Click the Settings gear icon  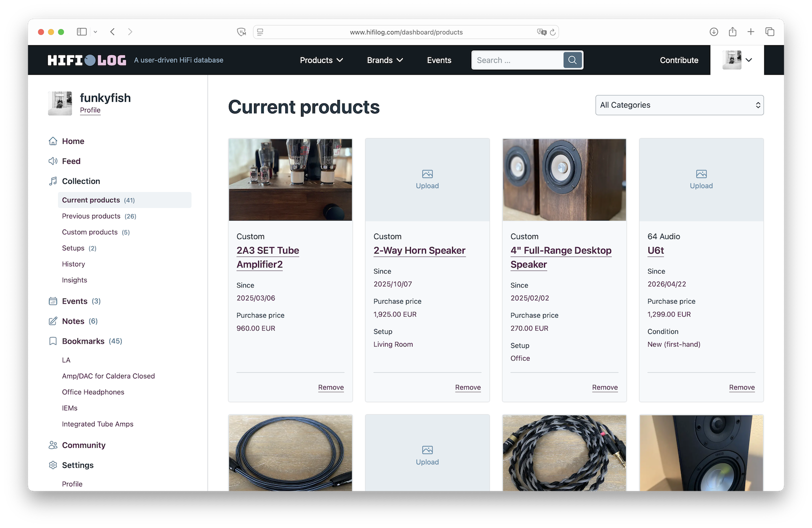(53, 465)
